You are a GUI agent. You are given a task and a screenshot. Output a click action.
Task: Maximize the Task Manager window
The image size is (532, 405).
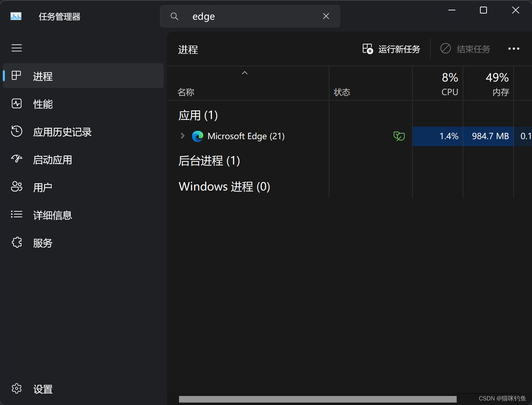click(x=483, y=10)
